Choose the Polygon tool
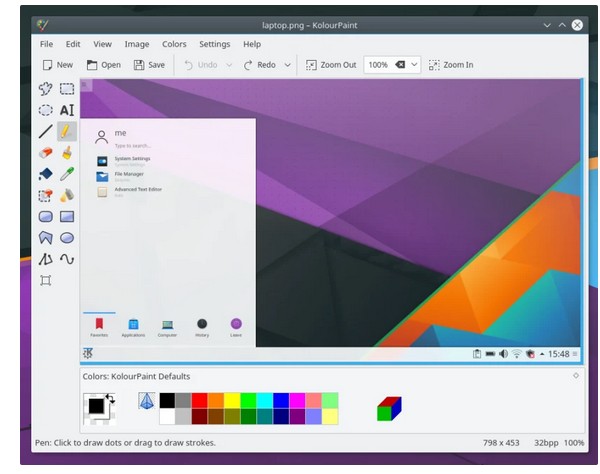Screen dimensions: 600x474 [46, 238]
